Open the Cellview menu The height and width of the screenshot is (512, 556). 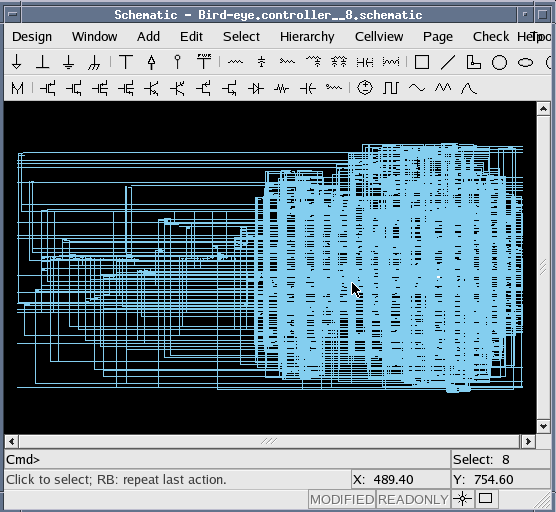379,37
